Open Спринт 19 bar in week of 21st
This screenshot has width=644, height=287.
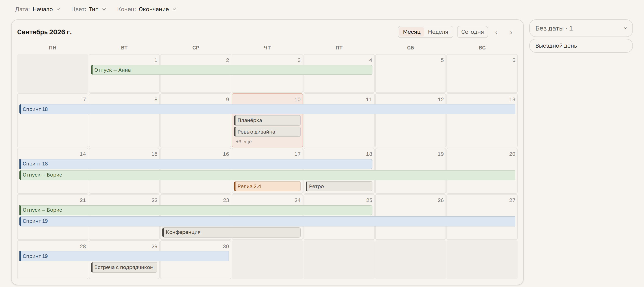tap(267, 221)
